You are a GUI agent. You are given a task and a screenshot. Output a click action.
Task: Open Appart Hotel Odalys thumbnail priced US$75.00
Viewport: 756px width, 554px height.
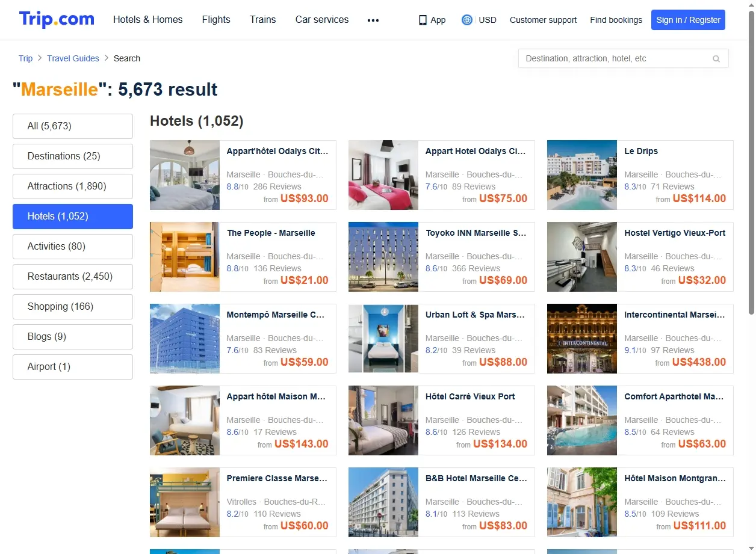pyautogui.click(x=383, y=175)
